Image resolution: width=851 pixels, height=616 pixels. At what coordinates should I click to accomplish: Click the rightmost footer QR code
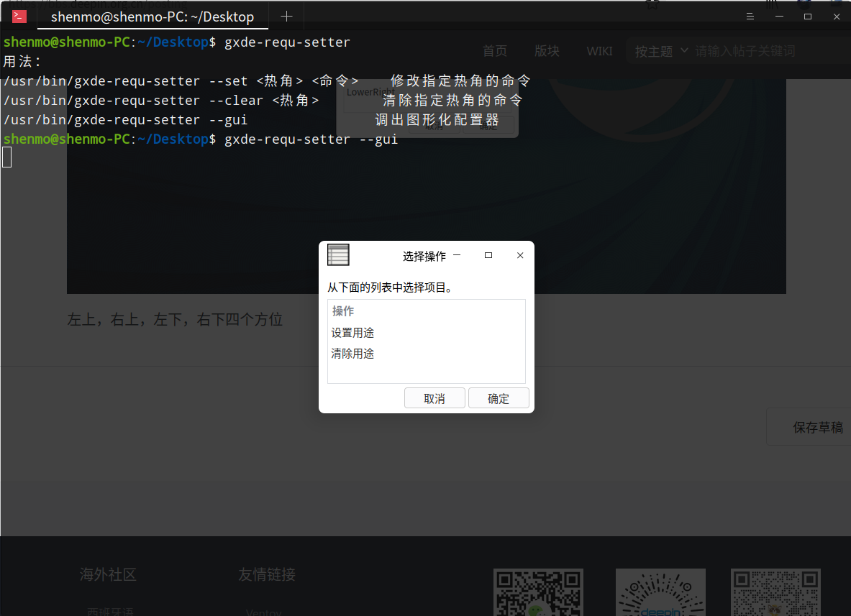pos(775,592)
